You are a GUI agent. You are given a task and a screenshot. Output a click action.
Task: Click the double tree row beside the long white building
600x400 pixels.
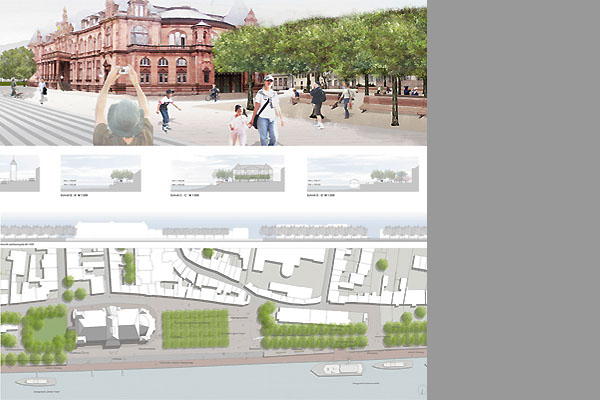click(310, 335)
